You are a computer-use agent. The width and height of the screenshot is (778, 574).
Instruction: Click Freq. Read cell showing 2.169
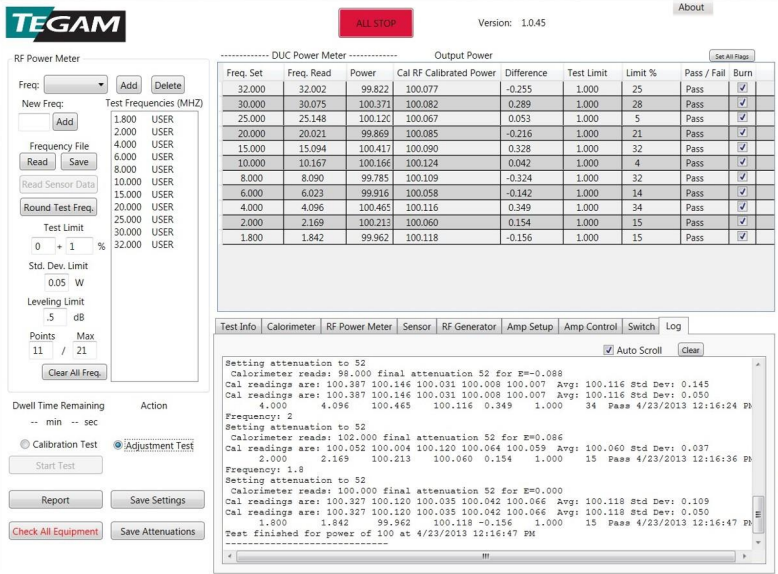(314, 223)
